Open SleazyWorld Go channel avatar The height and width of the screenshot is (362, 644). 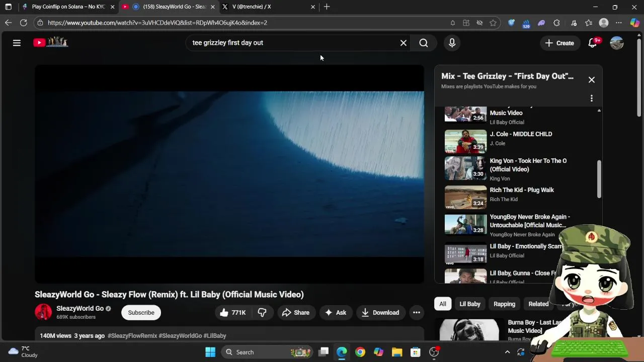pyautogui.click(x=43, y=312)
